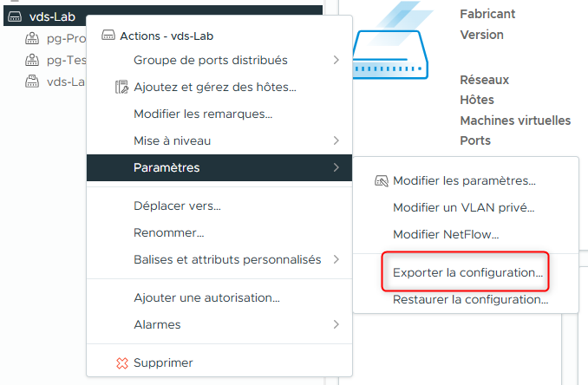
Task: Click Renommer in the context menu
Action: (x=169, y=232)
